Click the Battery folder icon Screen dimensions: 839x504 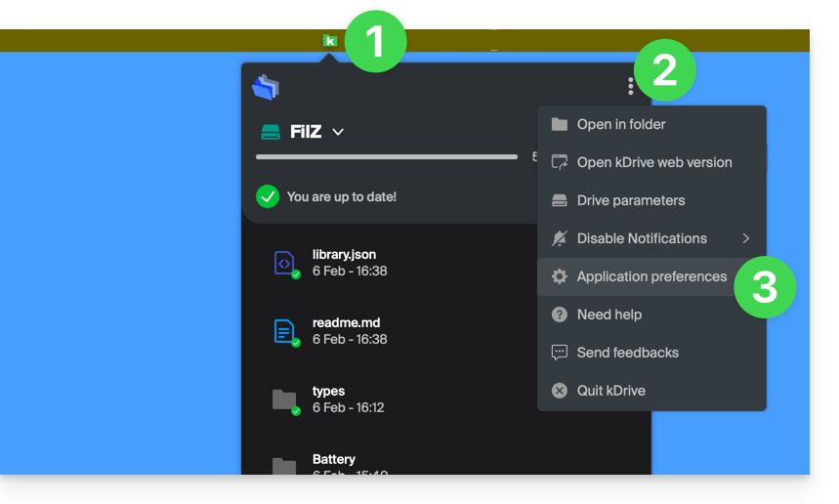pos(284,465)
